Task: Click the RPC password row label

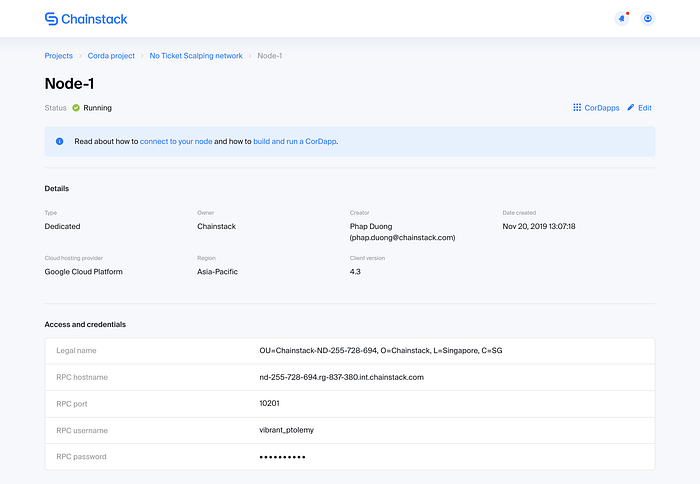Action: (81, 457)
